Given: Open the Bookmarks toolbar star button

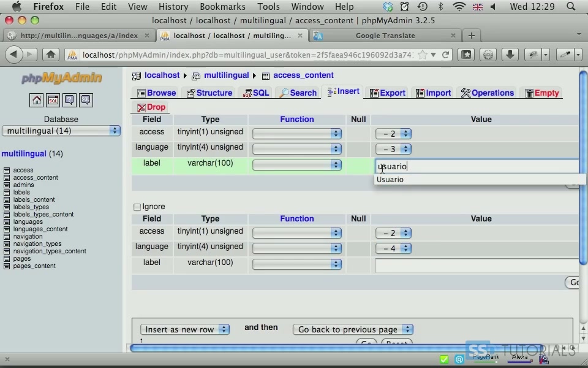Looking at the screenshot, I should click(x=467, y=55).
